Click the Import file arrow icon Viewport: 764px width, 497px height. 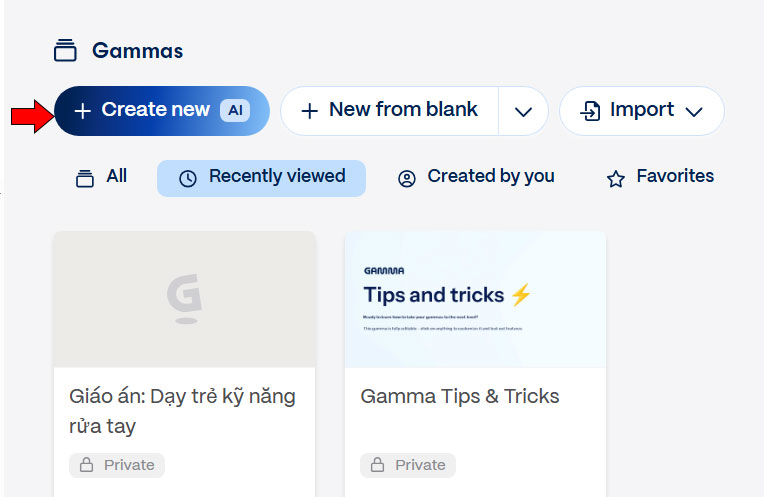(x=591, y=111)
